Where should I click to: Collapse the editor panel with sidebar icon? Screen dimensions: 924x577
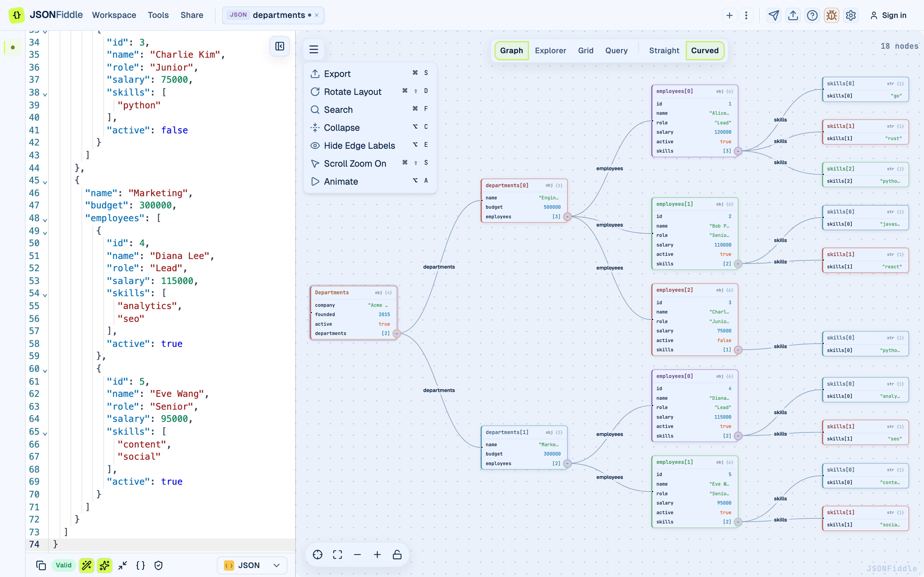[279, 46]
